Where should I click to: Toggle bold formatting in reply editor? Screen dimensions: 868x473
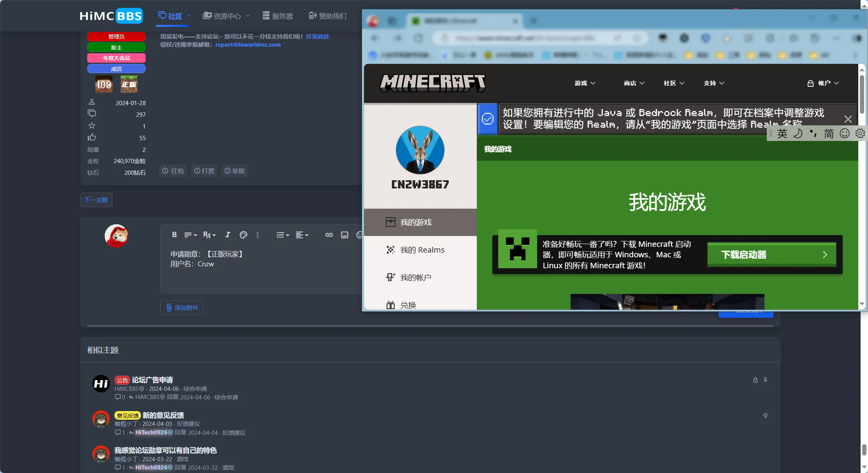(174, 235)
